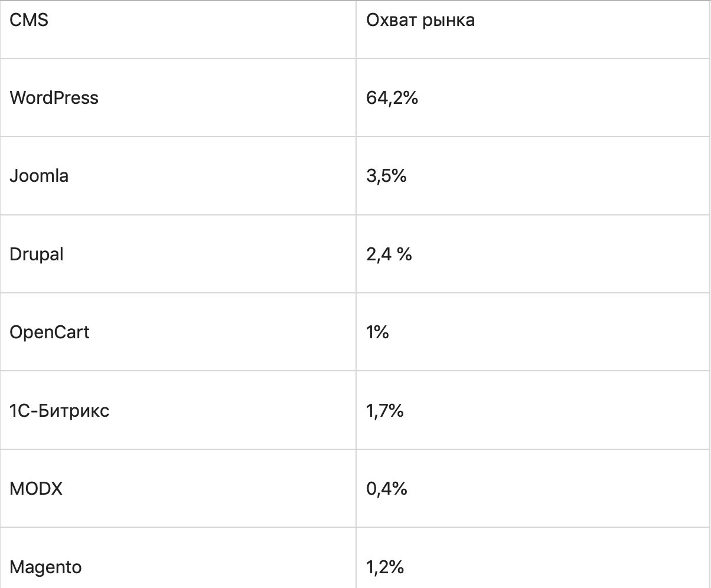Viewport: 711px width, 588px height.
Task: Click the percent sign in Drupal's row
Action: tap(405, 254)
